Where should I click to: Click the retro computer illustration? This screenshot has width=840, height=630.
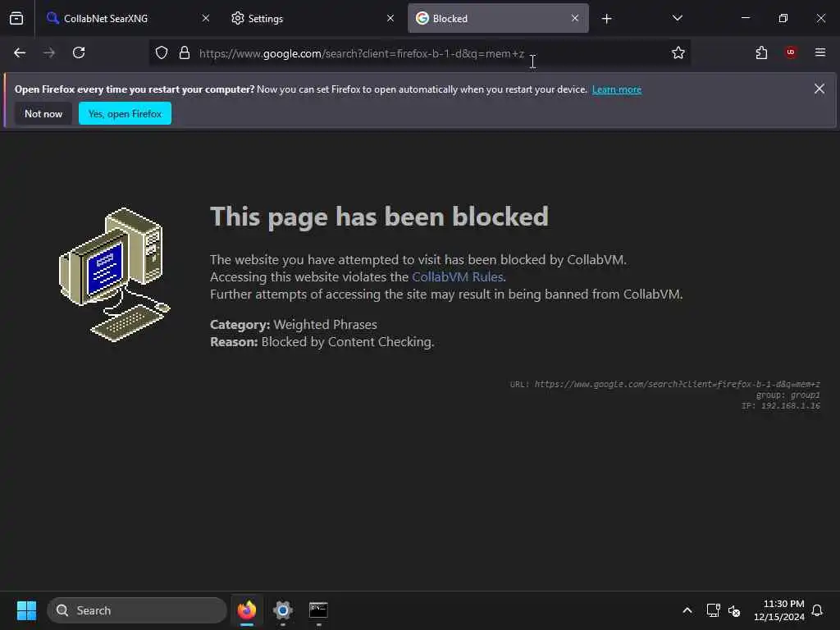pos(115,274)
